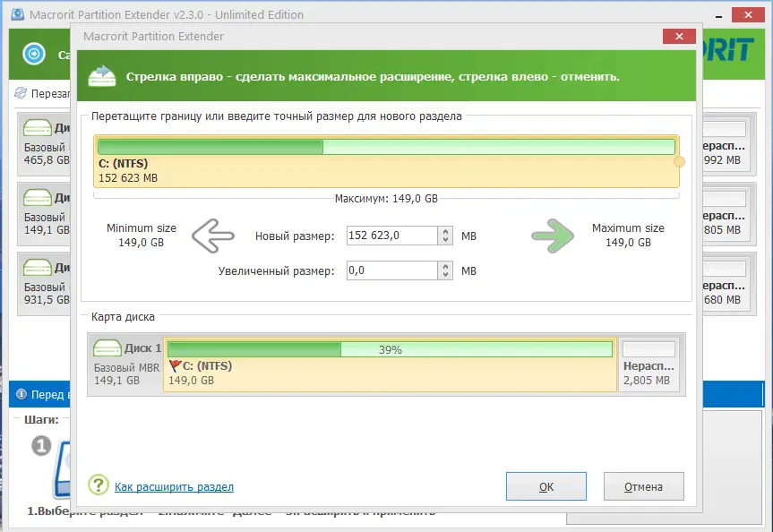Click the left arrow for minimum size
Screen dimensions: 773x532
[213, 236]
